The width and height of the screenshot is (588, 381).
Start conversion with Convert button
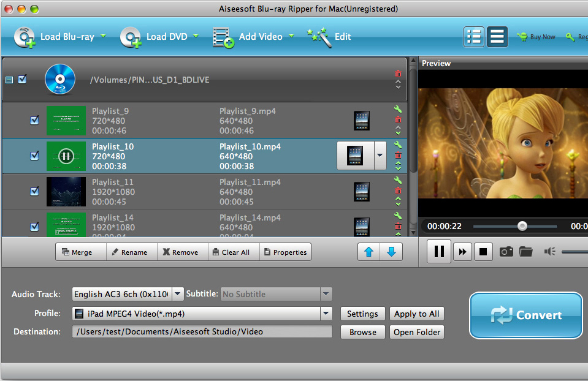coord(525,315)
